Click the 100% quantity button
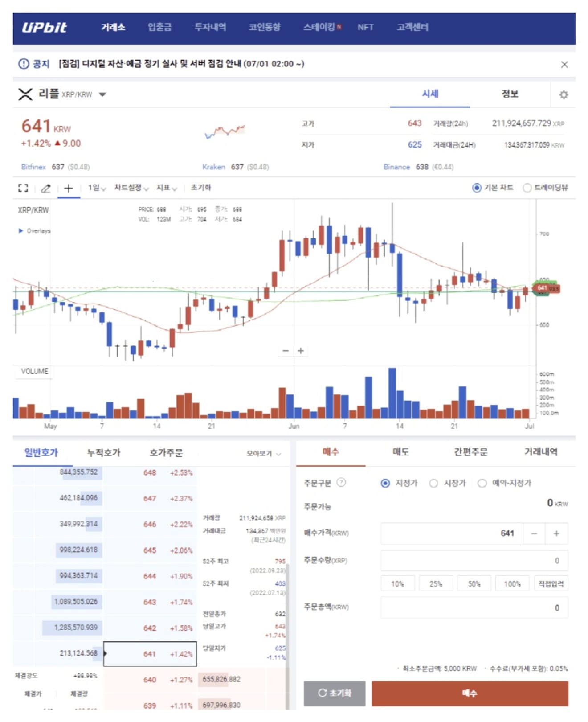The height and width of the screenshot is (722, 588). [x=513, y=584]
